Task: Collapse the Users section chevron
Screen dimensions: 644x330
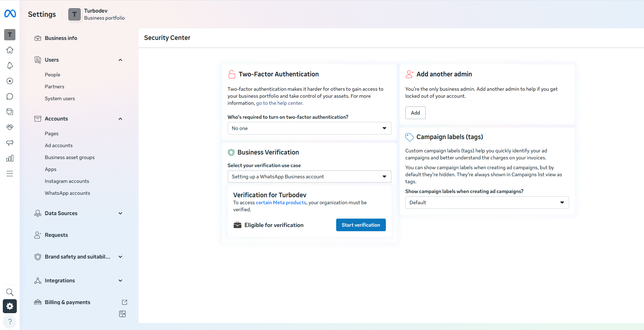Action: (x=120, y=60)
